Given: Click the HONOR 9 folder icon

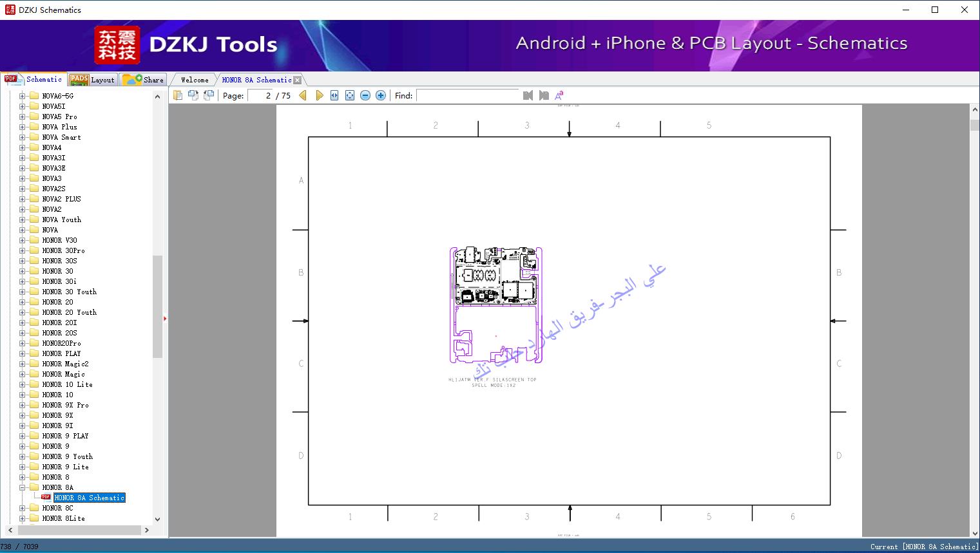Looking at the screenshot, I should [x=34, y=446].
